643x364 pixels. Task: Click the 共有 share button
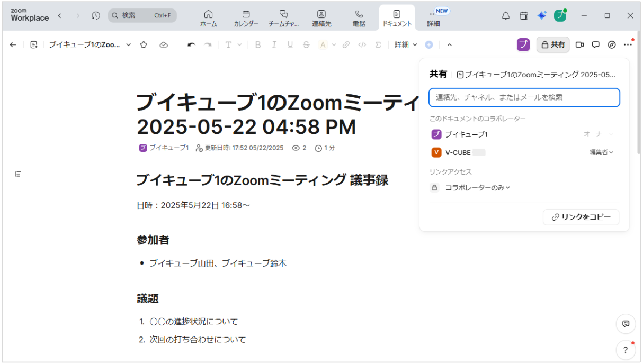click(x=553, y=45)
